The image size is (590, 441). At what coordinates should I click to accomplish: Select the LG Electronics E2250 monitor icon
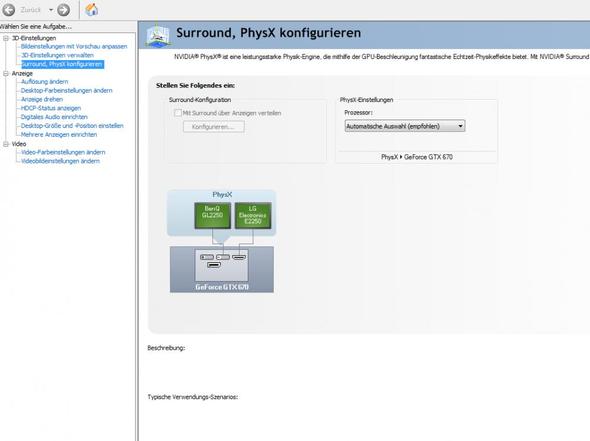253,215
